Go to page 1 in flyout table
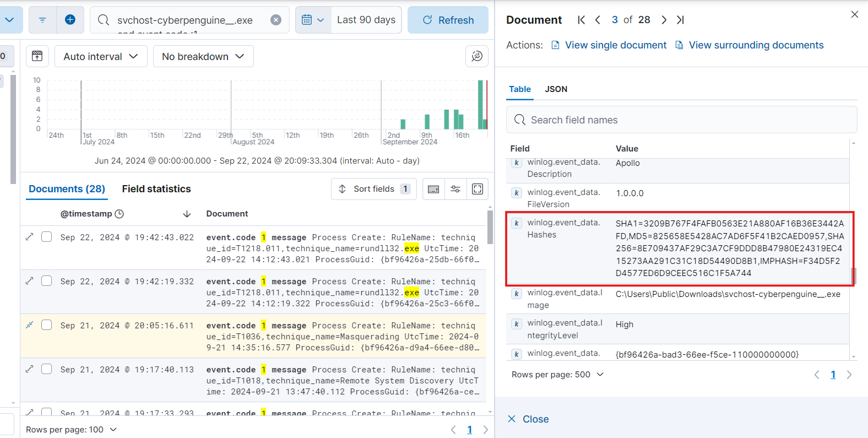 [x=833, y=375]
